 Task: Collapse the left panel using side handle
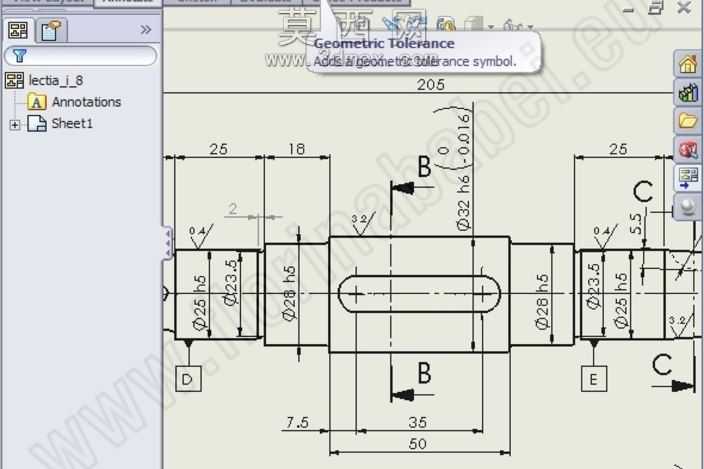[x=167, y=242]
